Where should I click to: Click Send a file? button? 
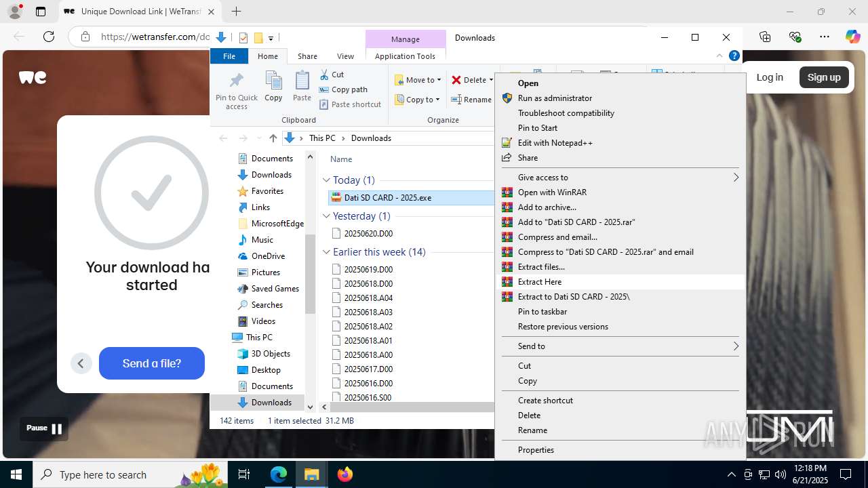(x=152, y=363)
